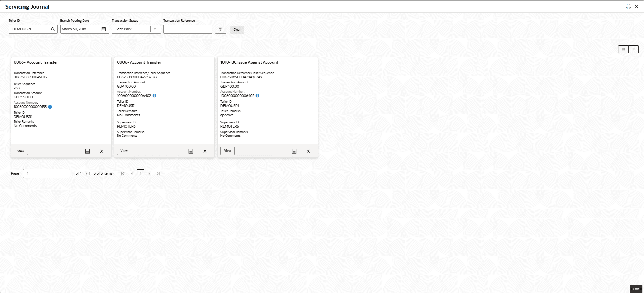This screenshot has width=644, height=302.
Task: Click the first card title 0006- Account Transfer
Action: pyautogui.click(x=36, y=62)
